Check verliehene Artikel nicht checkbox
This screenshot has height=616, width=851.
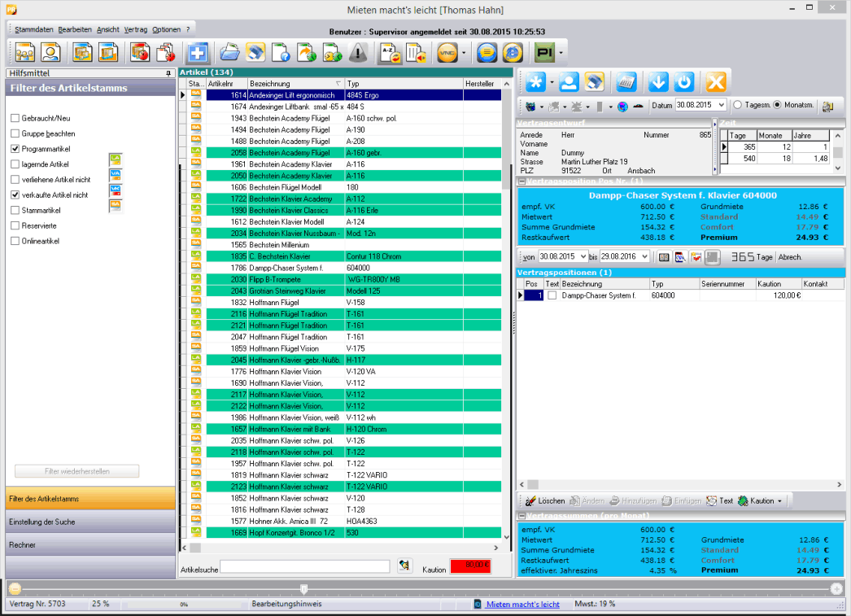15,180
